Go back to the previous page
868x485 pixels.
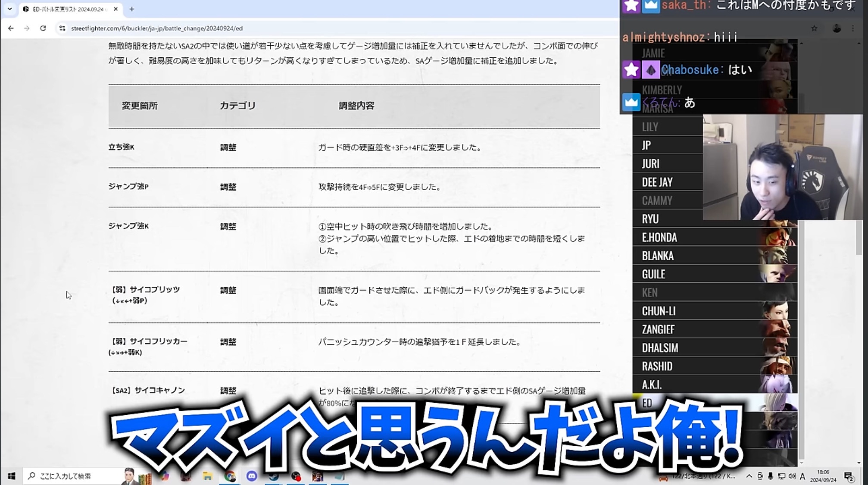point(11,28)
